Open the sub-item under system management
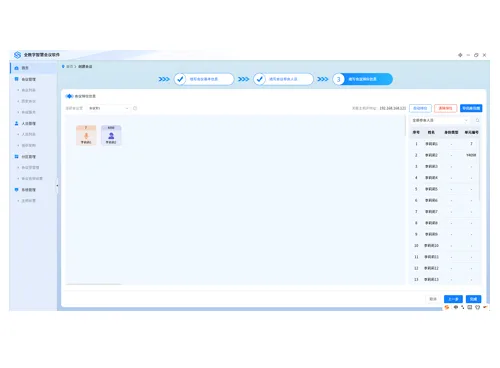The image size is (500, 368). point(29,201)
